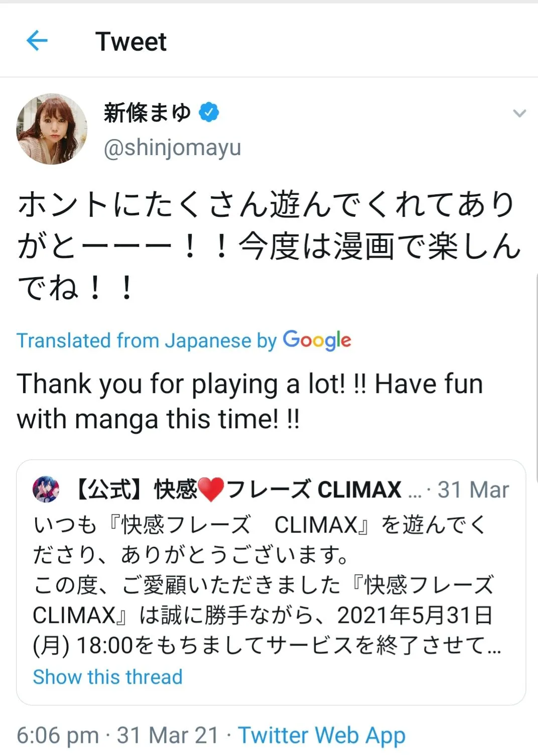
Task: Go back using the blue arrow
Action: tap(37, 41)
